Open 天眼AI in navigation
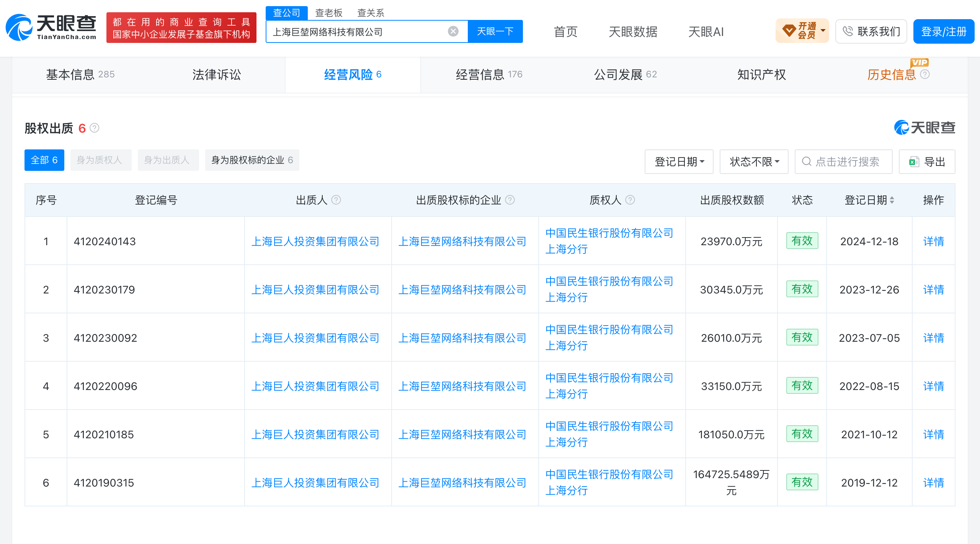The height and width of the screenshot is (544, 980). pos(706,31)
